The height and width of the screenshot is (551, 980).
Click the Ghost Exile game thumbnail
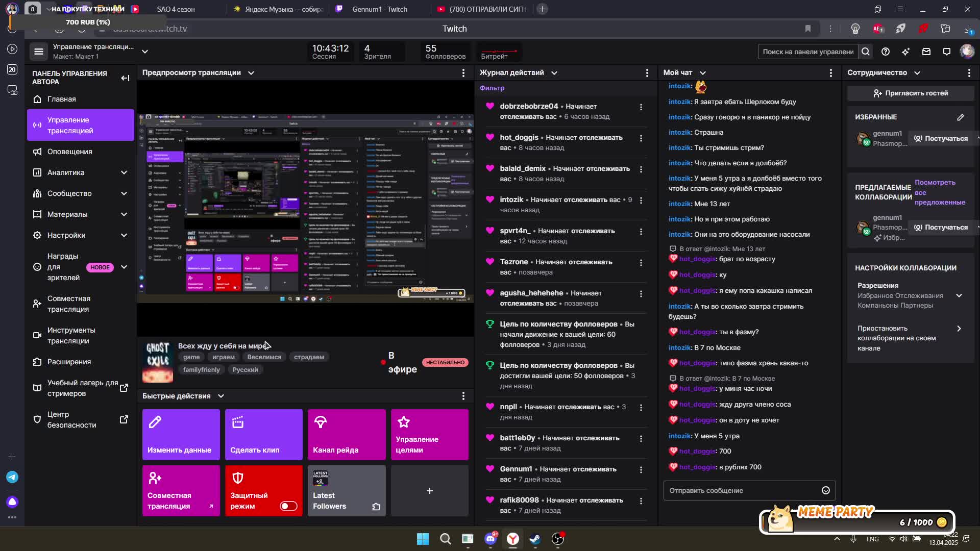click(158, 362)
